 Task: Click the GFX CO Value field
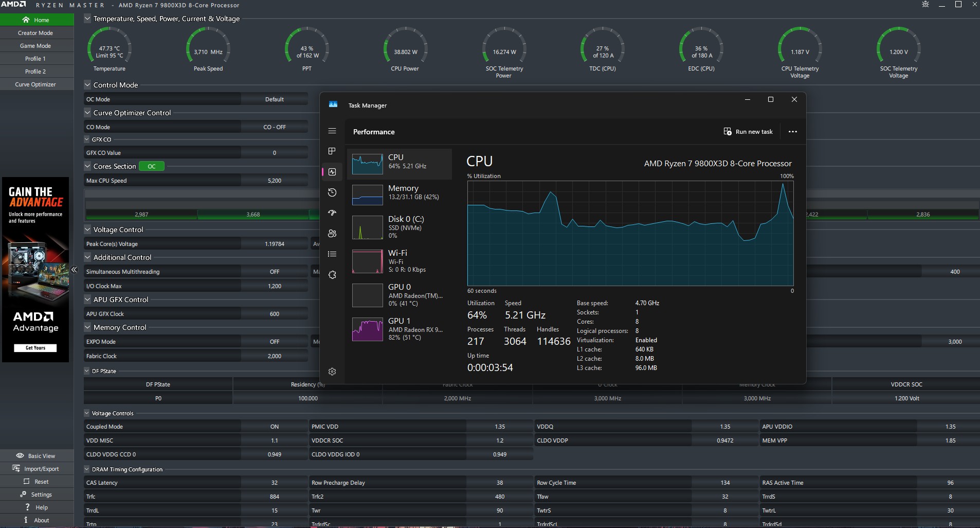pyautogui.click(x=275, y=153)
